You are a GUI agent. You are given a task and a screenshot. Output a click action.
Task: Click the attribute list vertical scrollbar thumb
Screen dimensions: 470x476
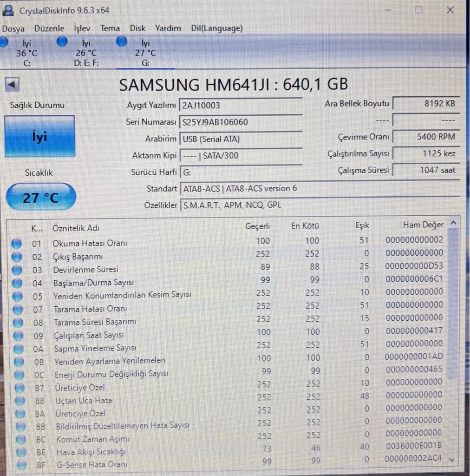[453, 304]
